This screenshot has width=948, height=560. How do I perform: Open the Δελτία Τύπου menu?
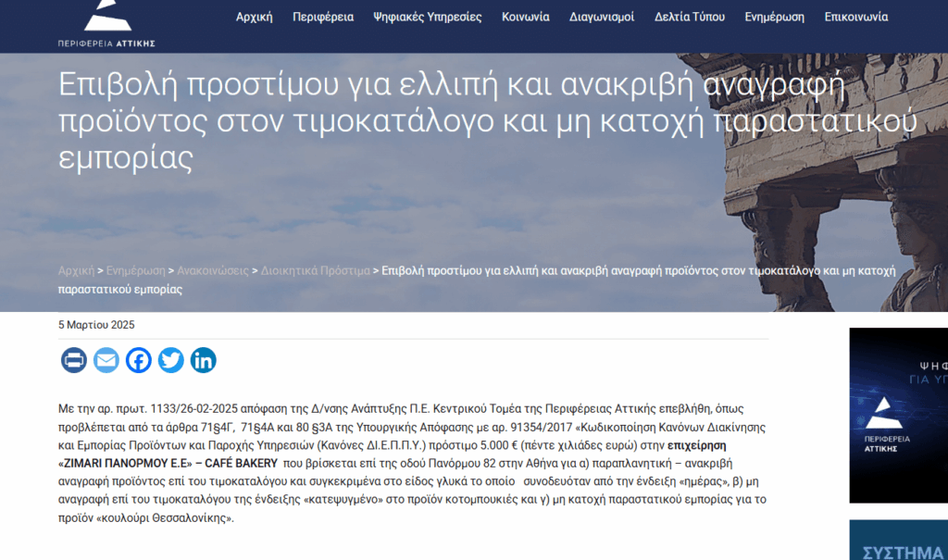pyautogui.click(x=689, y=17)
